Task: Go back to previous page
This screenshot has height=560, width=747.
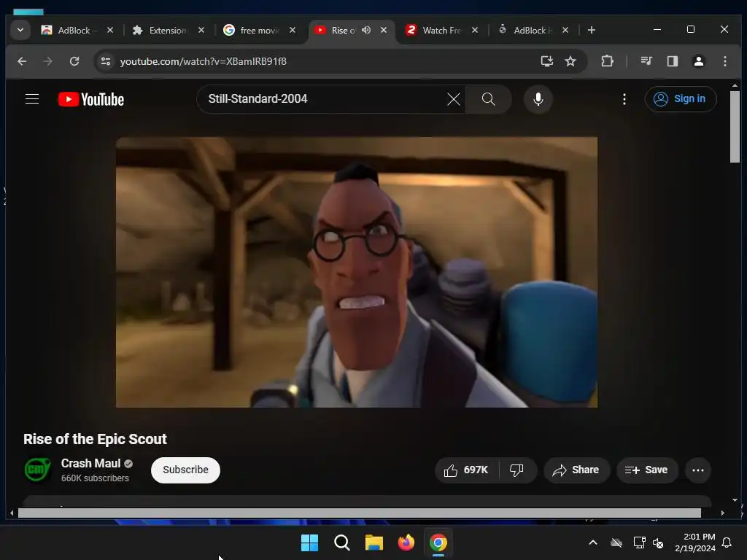Action: pyautogui.click(x=22, y=61)
